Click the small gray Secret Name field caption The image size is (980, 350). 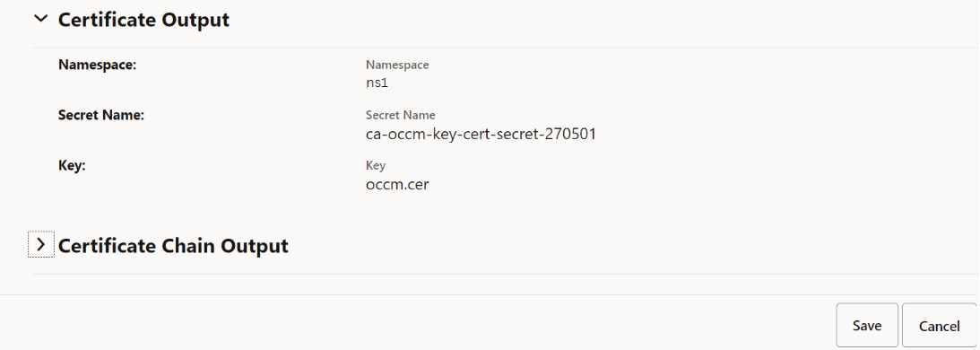click(401, 115)
